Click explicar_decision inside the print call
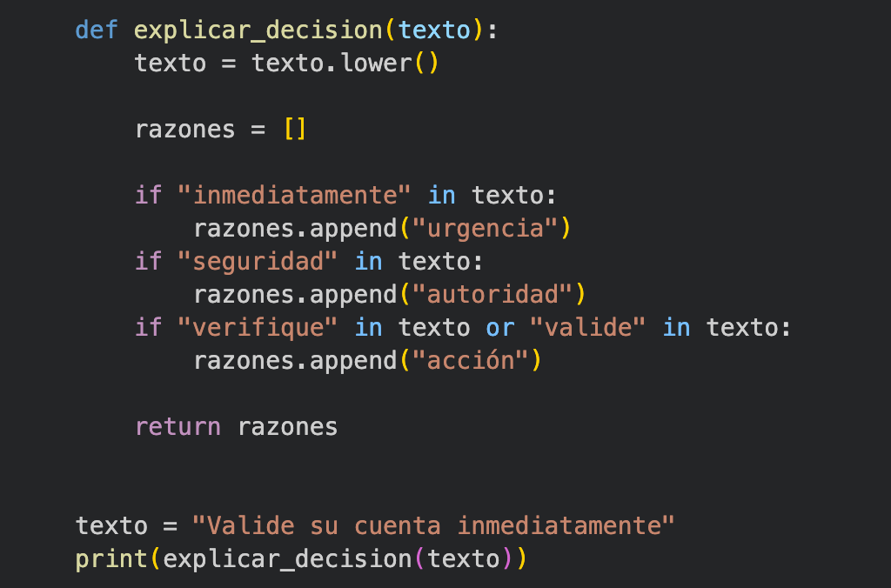This screenshot has width=891, height=588. click(x=287, y=559)
